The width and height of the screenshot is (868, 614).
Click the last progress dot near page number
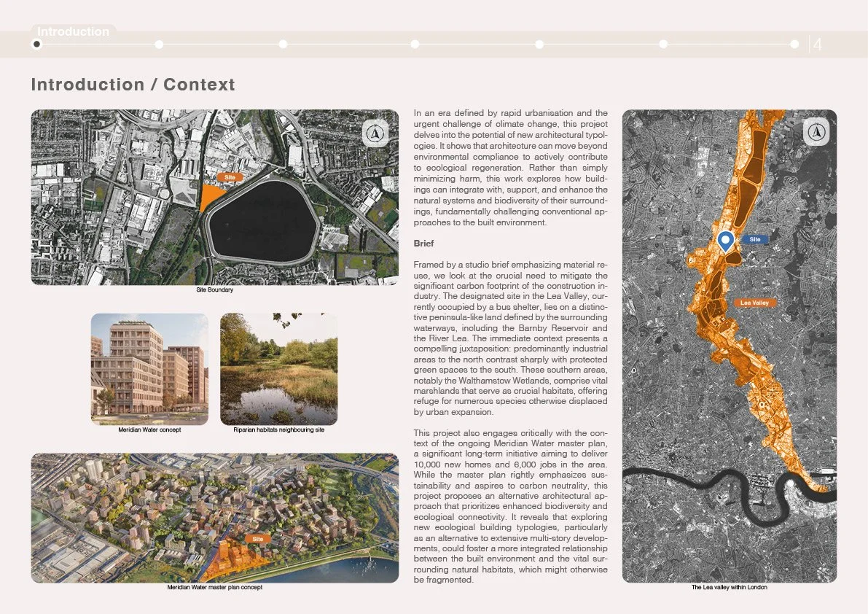coord(794,44)
